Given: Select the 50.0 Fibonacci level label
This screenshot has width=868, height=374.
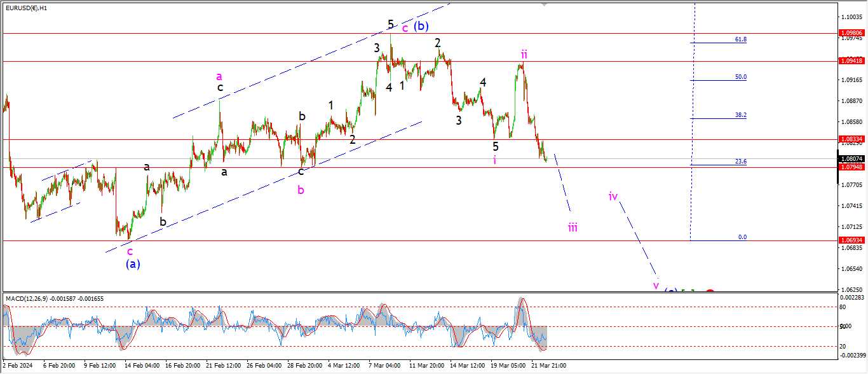Looking at the screenshot, I should coord(740,77).
